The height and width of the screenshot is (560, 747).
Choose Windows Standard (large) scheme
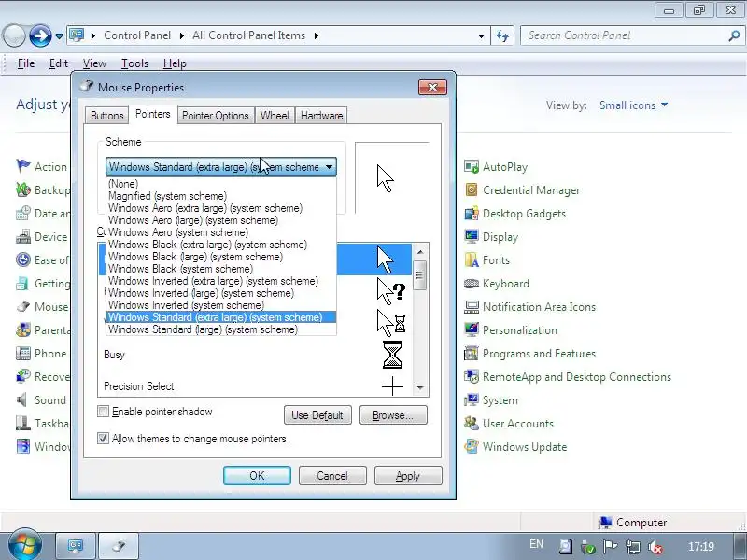(x=221, y=329)
